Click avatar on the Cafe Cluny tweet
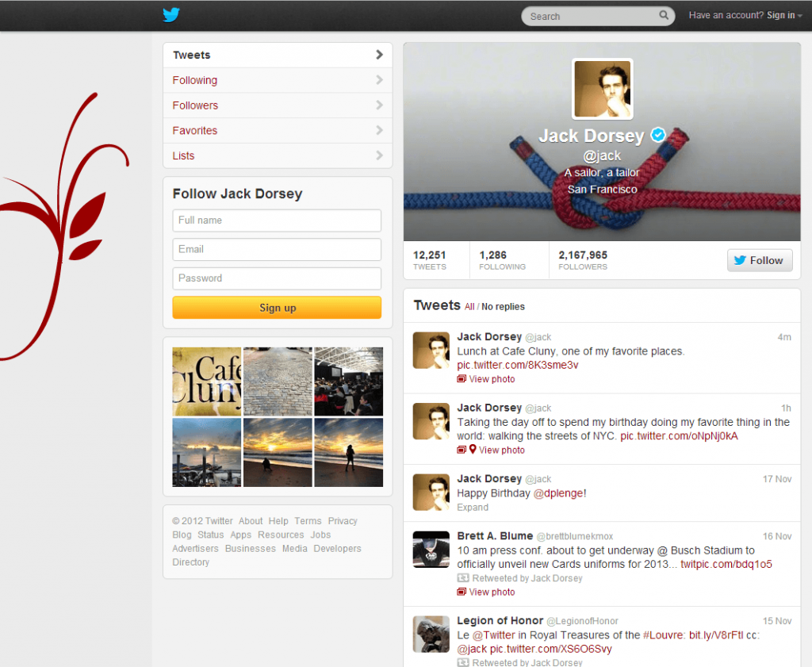This screenshot has height=667, width=812. [x=431, y=351]
